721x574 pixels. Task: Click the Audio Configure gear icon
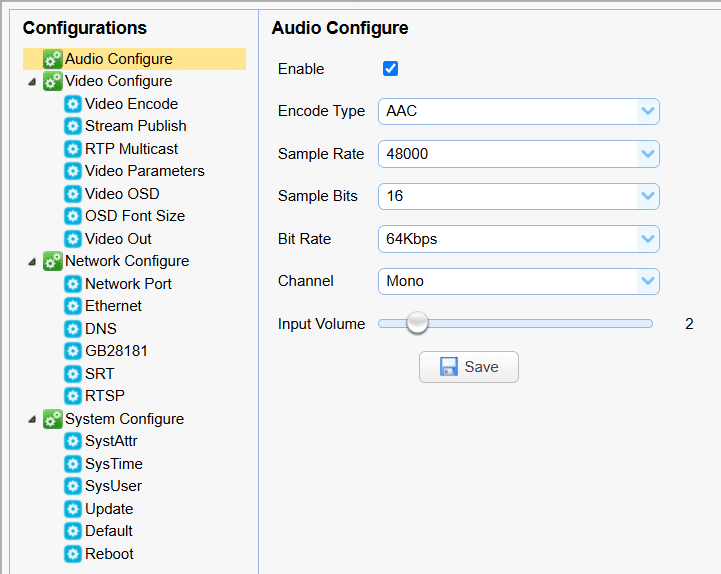(x=53, y=59)
